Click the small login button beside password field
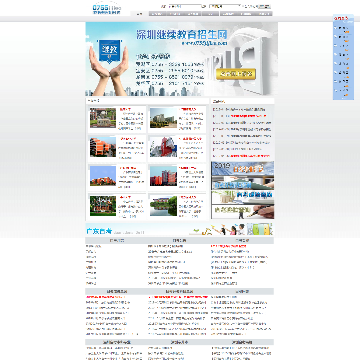The image size is (360, 360). [x=265, y=6]
